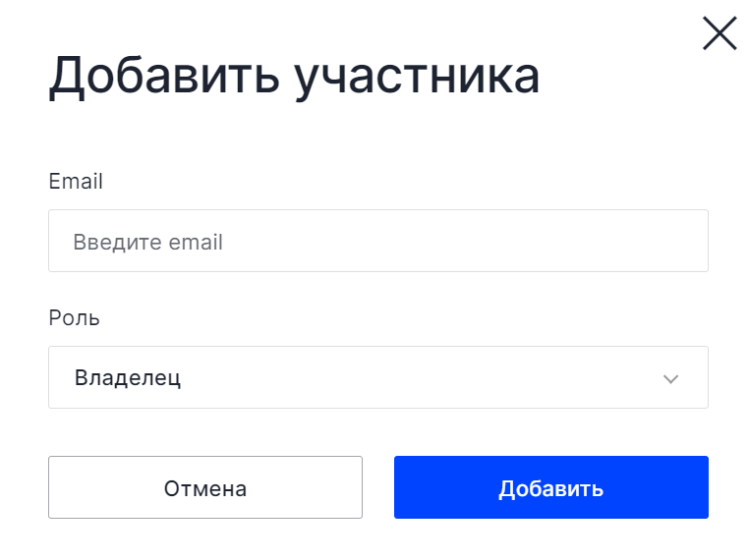Cancel adding a participant
This screenshot has height=560, width=748.
tap(205, 487)
